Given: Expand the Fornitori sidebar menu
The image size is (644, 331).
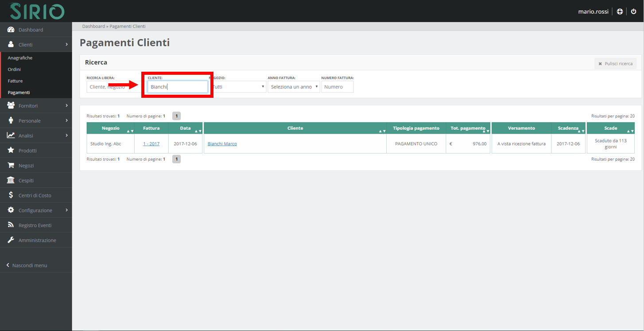Looking at the screenshot, I should pyautogui.click(x=36, y=106).
